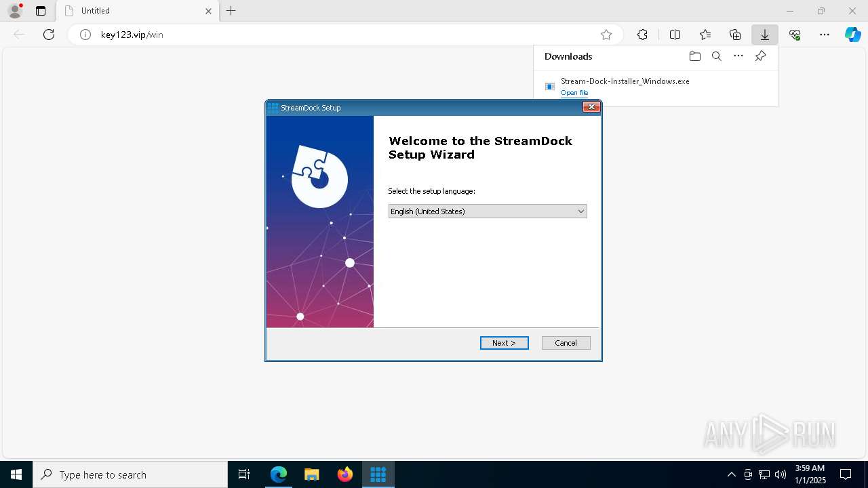This screenshot has width=868, height=488.
Task: Open Edge Settings and more menu
Action: point(825,35)
